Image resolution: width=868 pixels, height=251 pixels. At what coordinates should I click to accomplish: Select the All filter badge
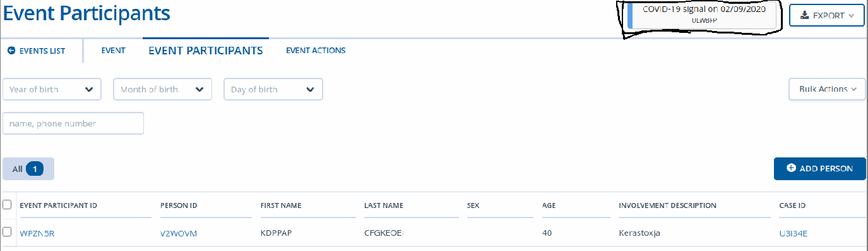pos(28,169)
